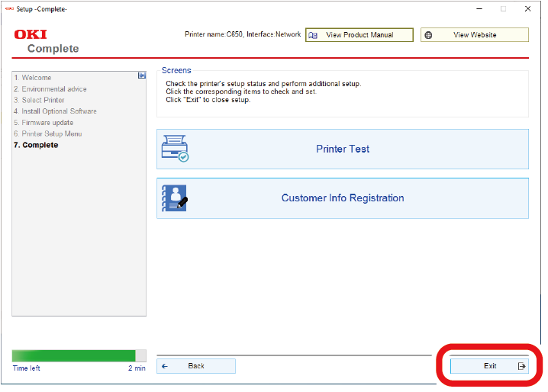Click the exit door arrow icon
The image size is (548, 392).
click(522, 366)
